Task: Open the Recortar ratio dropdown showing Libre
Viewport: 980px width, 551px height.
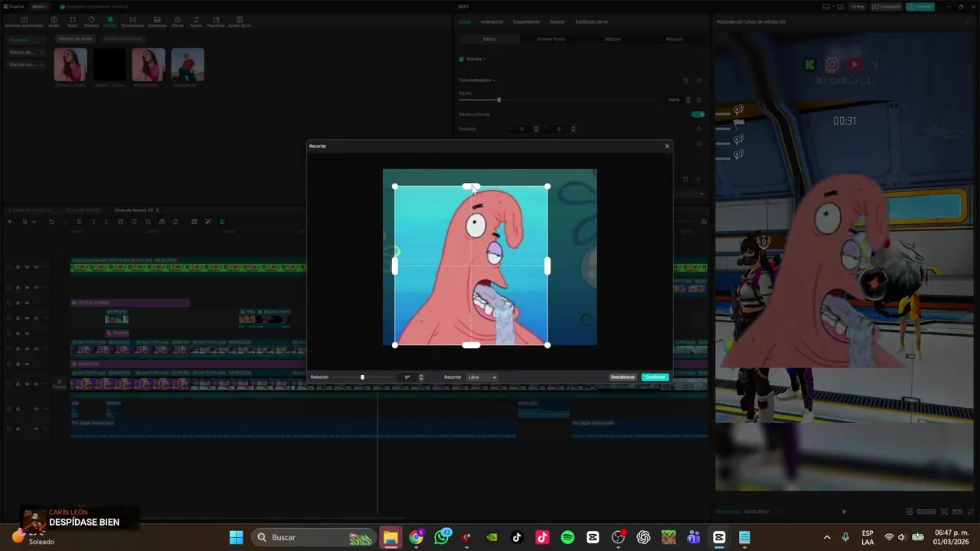Action: pyautogui.click(x=482, y=377)
